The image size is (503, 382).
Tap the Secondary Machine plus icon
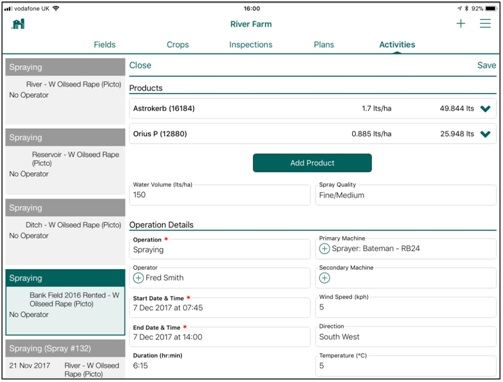(x=324, y=278)
